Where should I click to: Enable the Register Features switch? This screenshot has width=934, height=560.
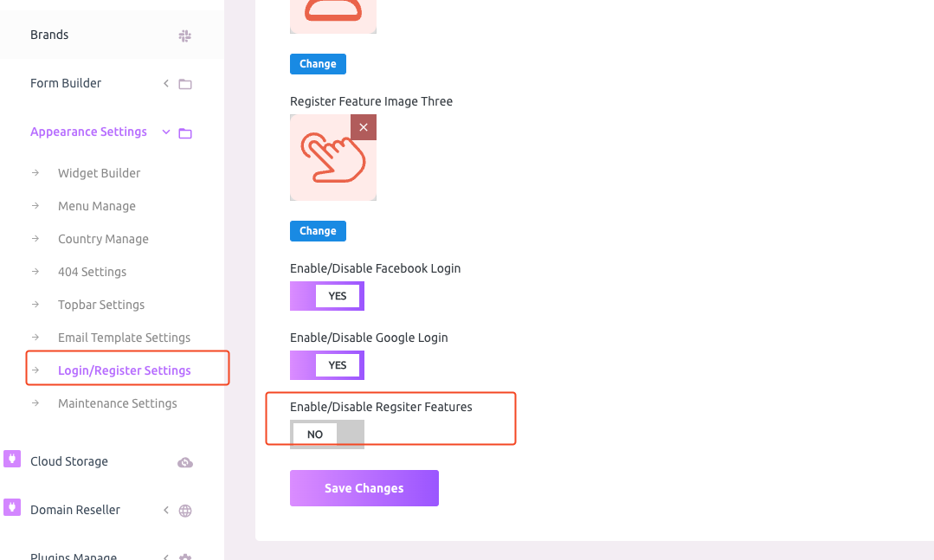click(x=327, y=434)
